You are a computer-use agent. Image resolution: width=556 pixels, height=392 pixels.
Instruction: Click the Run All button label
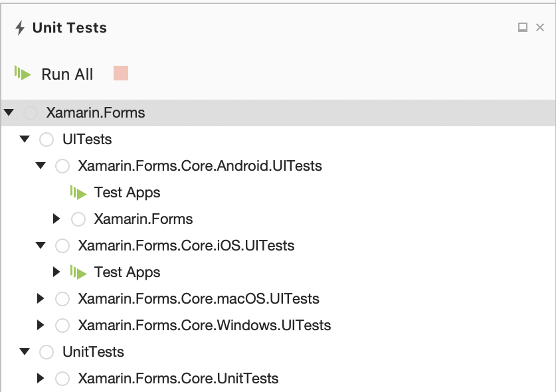click(x=67, y=74)
